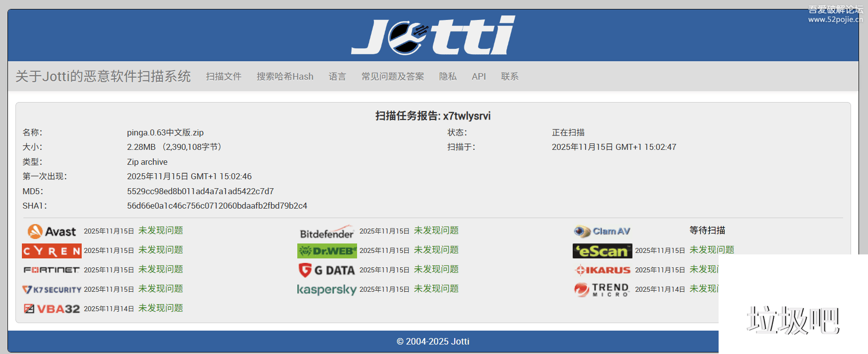Image resolution: width=868 pixels, height=354 pixels.
Task: Go to 常见问题及答案 page
Action: pyautogui.click(x=392, y=77)
